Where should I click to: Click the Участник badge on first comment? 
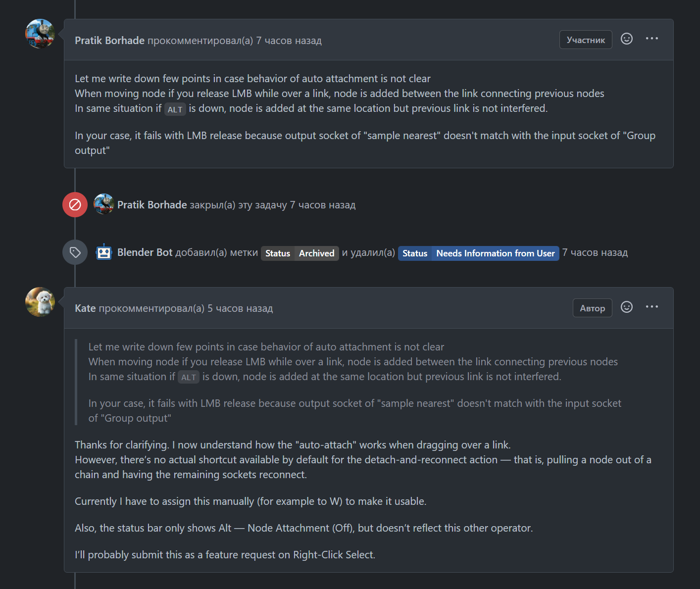tap(586, 40)
